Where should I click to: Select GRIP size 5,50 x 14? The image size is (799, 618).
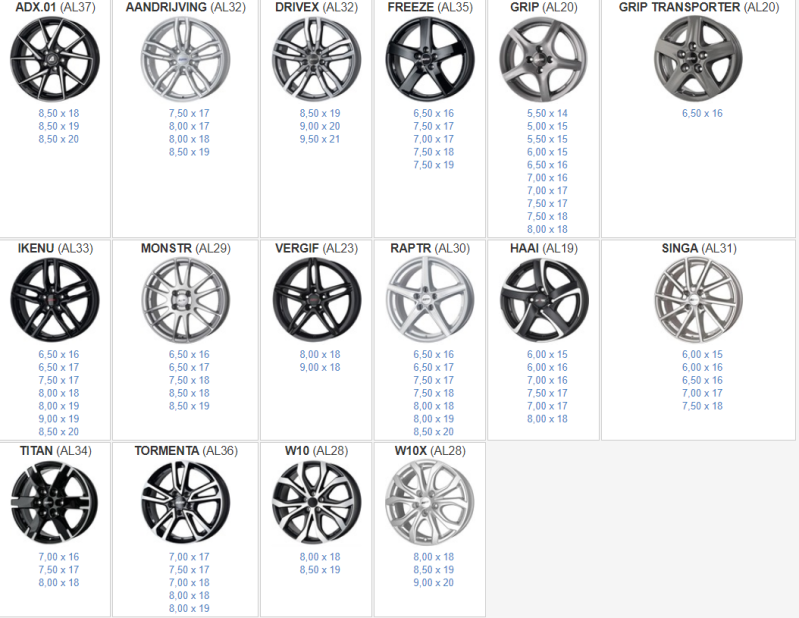point(547,113)
